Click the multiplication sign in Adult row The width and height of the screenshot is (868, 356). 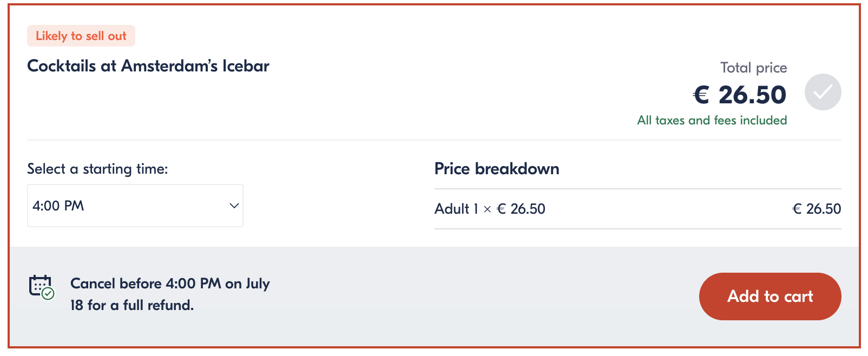(487, 209)
